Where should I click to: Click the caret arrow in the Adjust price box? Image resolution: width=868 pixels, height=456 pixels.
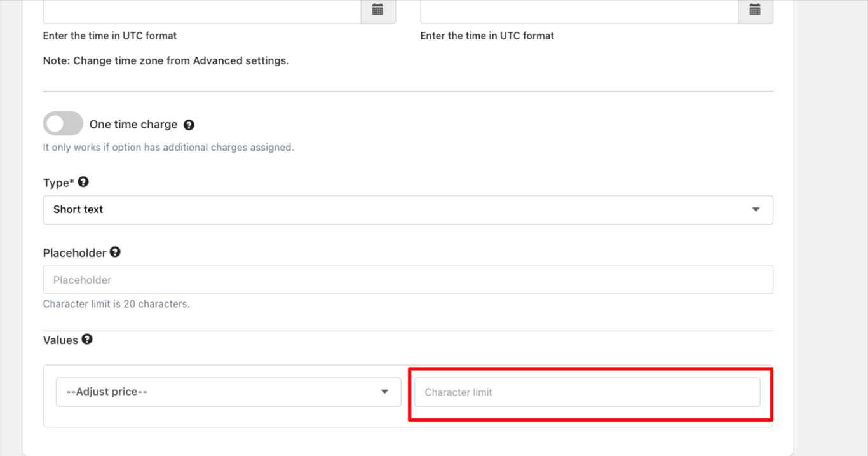384,392
